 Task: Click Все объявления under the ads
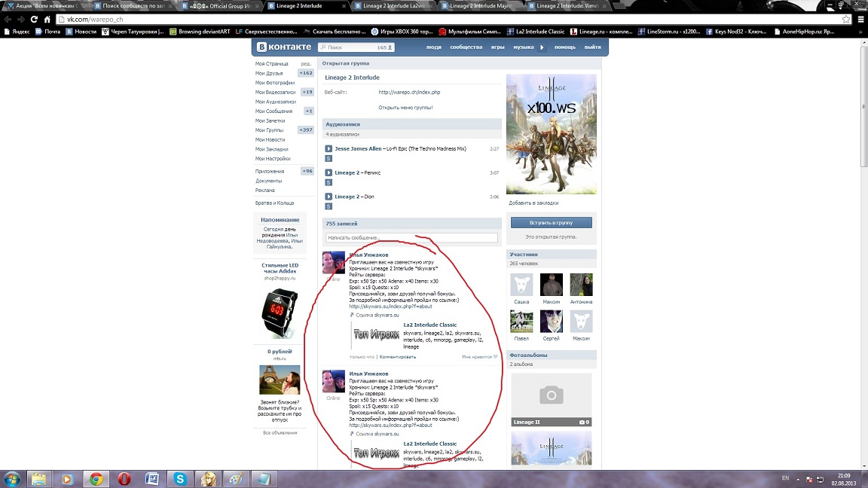tap(280, 433)
